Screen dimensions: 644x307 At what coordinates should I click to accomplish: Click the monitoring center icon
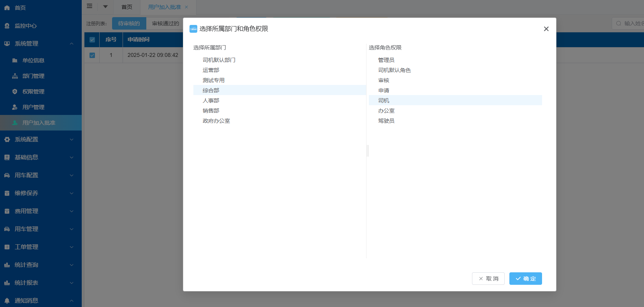coord(7,26)
